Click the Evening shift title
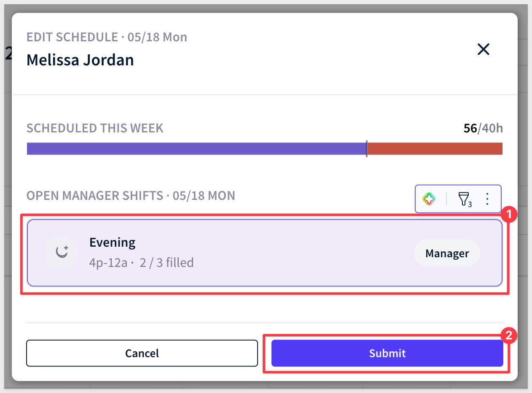This screenshot has height=393, width=532. click(112, 242)
